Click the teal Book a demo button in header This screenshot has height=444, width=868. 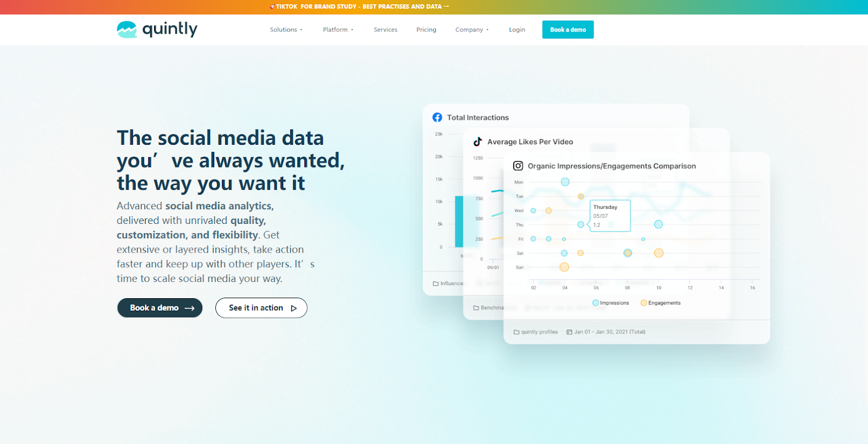pyautogui.click(x=568, y=29)
